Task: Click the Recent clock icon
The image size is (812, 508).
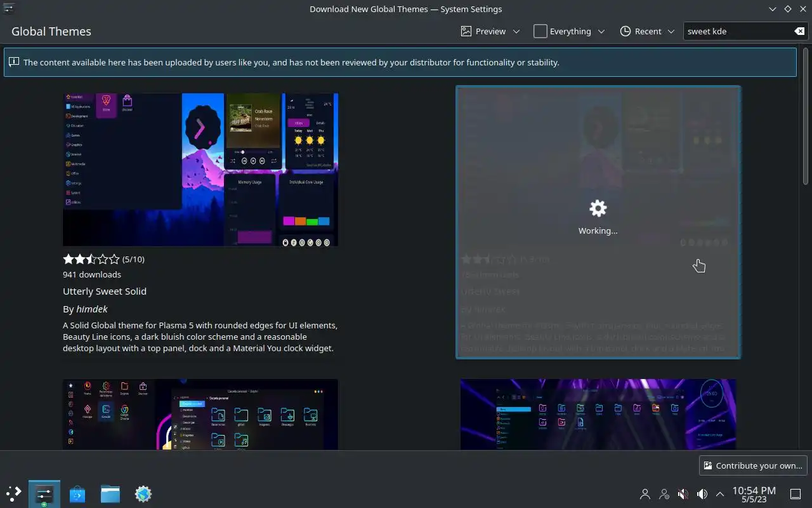Action: (x=625, y=31)
